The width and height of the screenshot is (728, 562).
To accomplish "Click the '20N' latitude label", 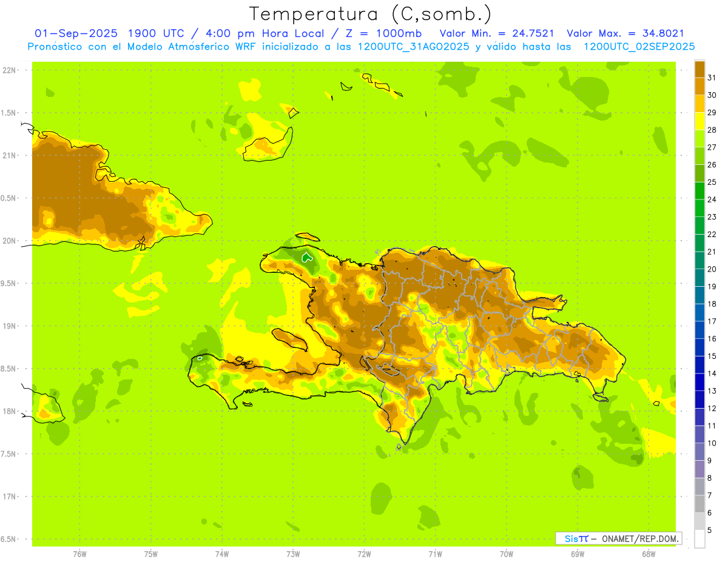I will coord(10,241).
